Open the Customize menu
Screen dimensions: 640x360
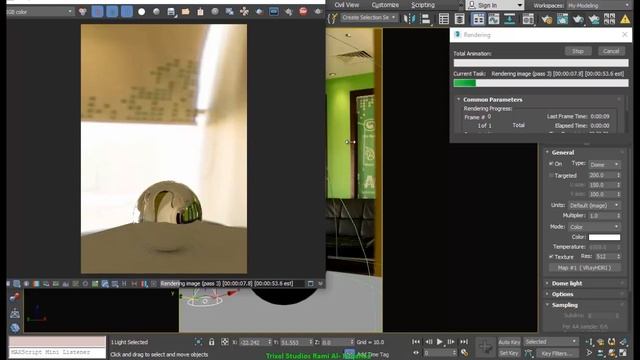pos(385,5)
